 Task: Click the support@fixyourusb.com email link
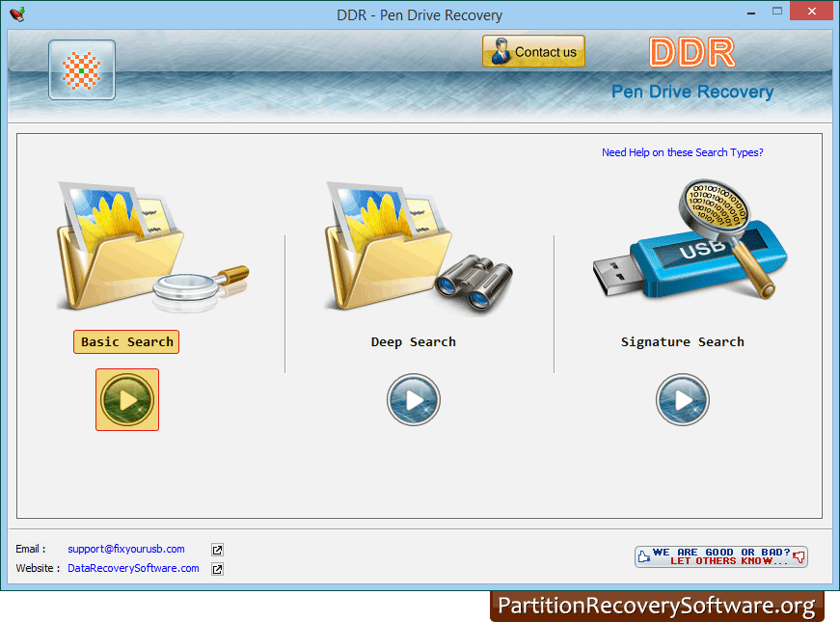(x=126, y=549)
